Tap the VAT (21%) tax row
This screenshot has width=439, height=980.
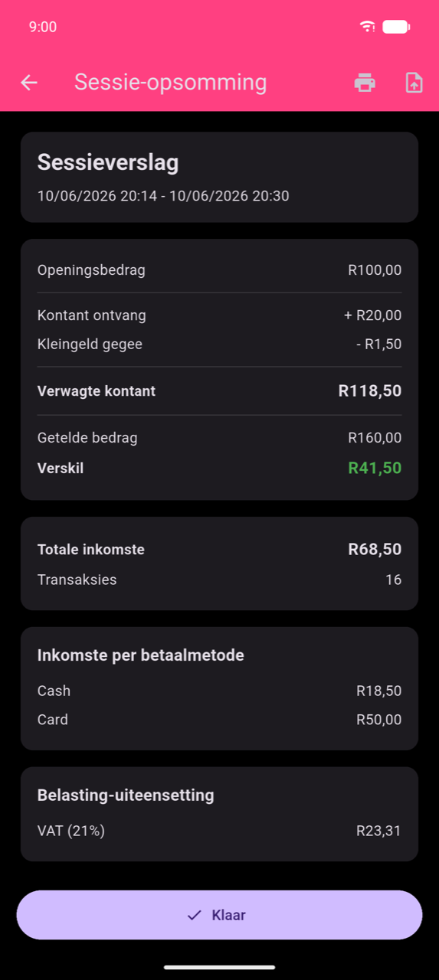pos(219,831)
